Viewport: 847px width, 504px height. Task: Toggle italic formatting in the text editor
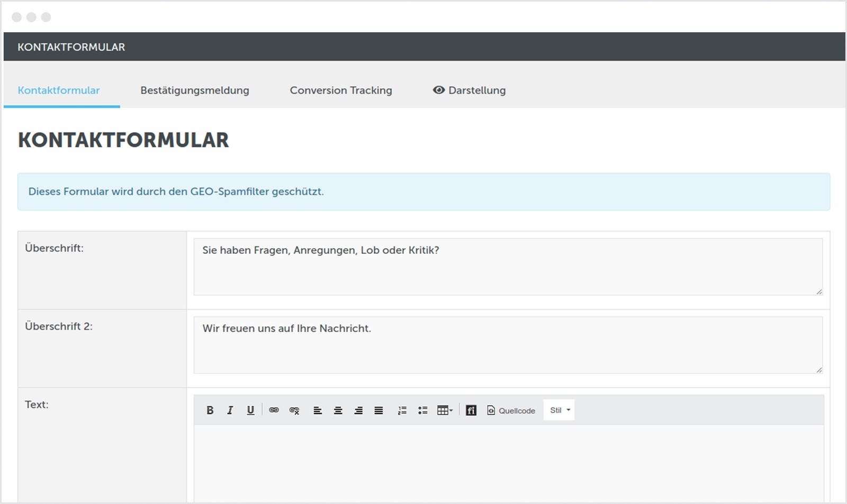(230, 410)
